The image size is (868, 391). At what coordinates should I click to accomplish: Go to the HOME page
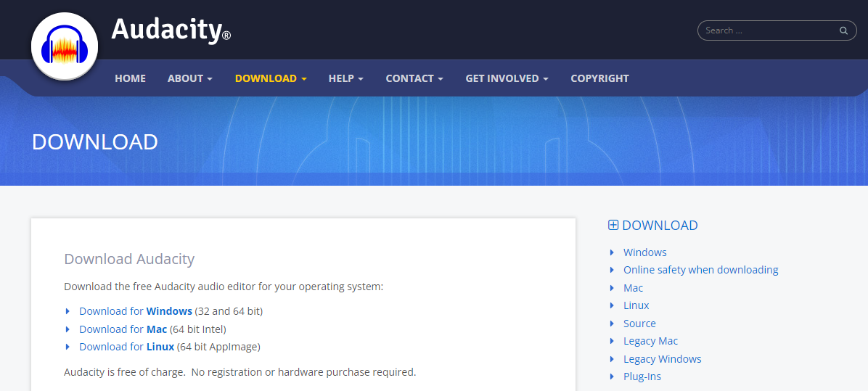click(x=130, y=78)
